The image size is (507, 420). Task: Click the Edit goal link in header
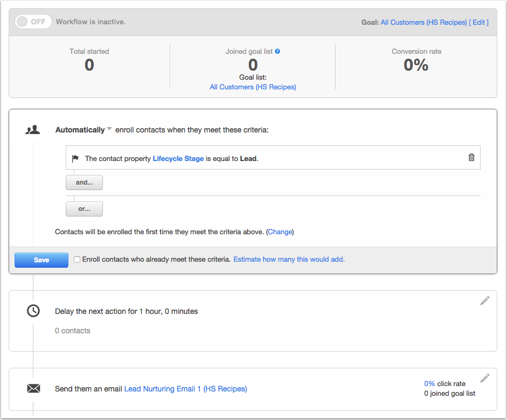coord(479,22)
